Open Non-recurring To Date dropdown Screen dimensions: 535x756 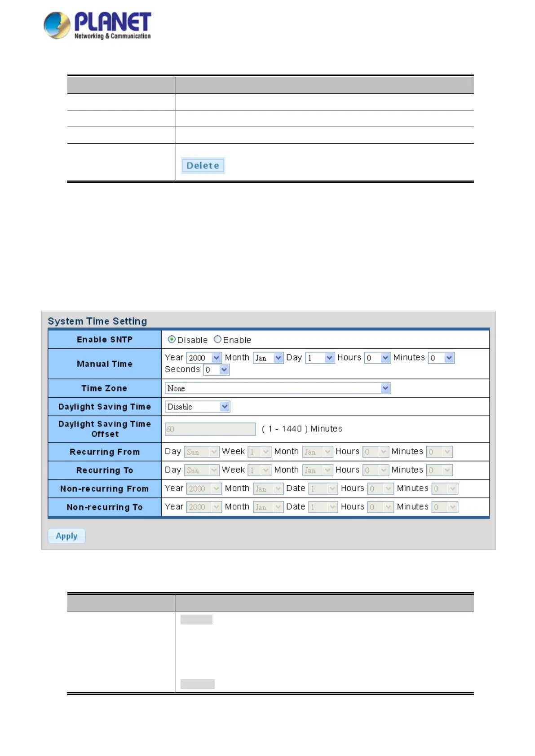coord(323,507)
